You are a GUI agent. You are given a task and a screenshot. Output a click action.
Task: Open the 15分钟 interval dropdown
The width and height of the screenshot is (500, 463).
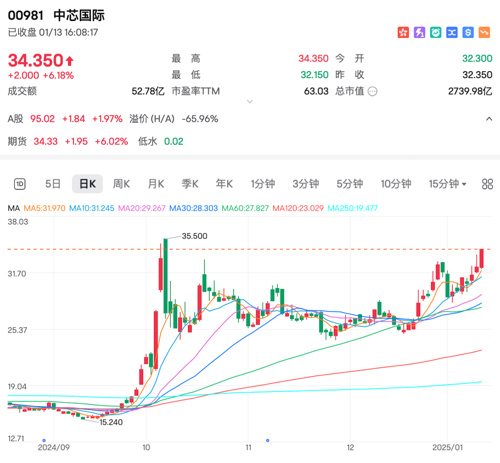coord(447,184)
